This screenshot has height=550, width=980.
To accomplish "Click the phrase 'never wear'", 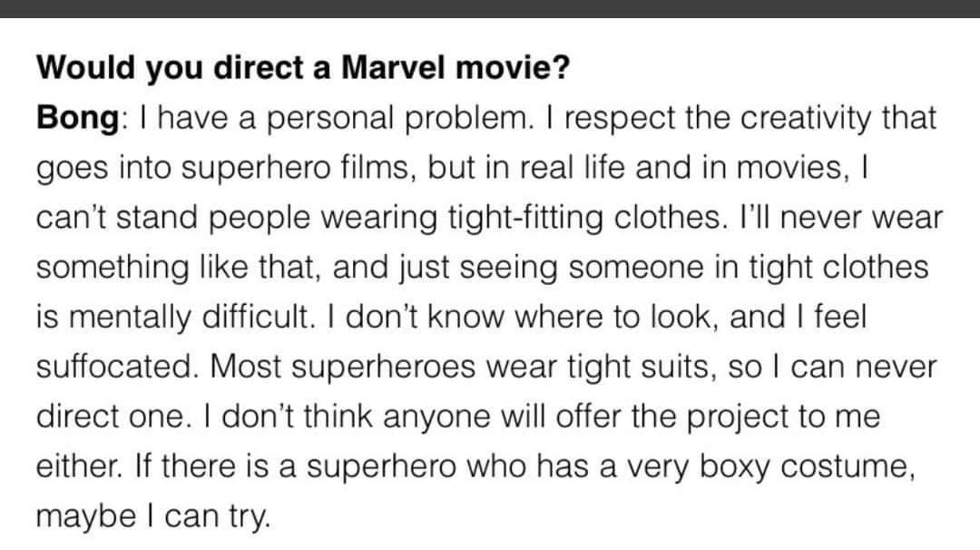I will pyautogui.click(x=860, y=218).
